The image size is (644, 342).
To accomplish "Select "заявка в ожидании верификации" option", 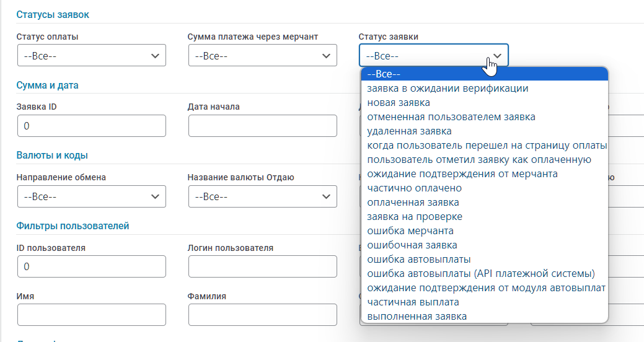I will coord(448,88).
